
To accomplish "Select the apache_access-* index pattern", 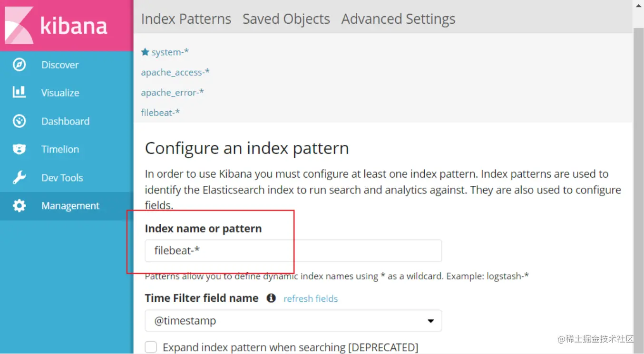I will (x=175, y=72).
